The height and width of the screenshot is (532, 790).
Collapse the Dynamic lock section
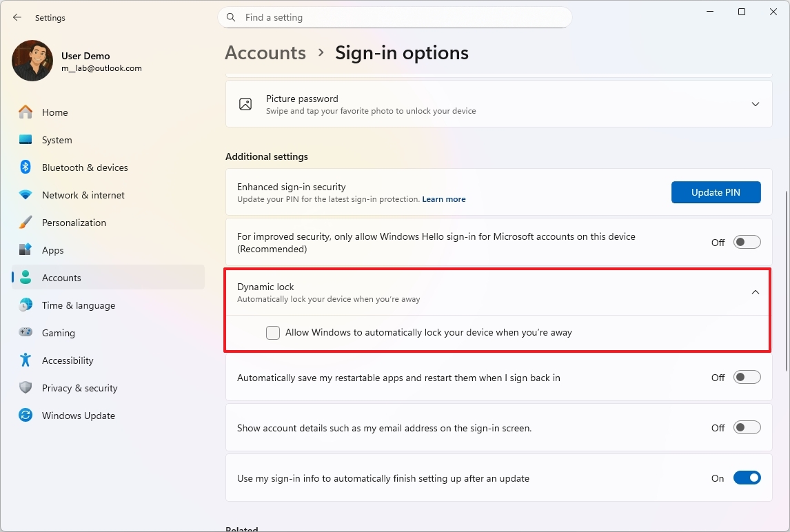tap(755, 292)
